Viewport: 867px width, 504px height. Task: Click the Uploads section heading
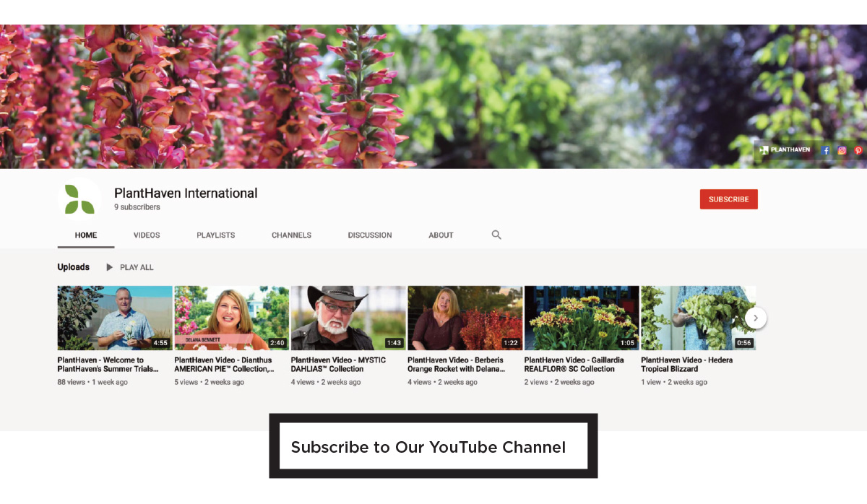(x=74, y=267)
